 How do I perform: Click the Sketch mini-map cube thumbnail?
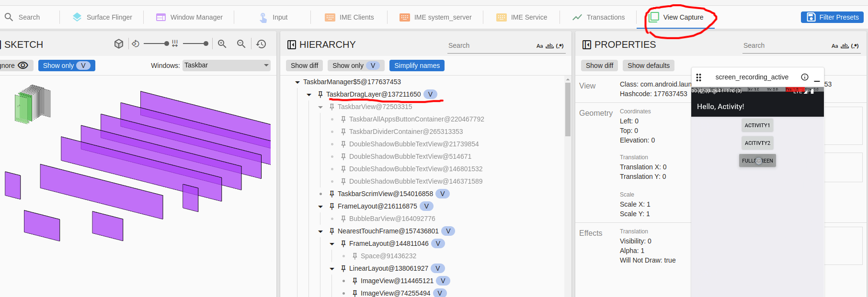point(33,104)
